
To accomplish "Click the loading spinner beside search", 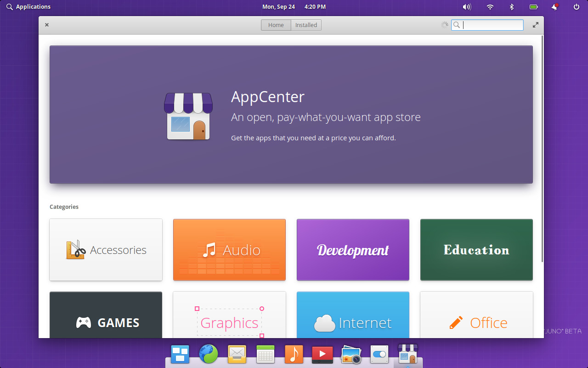I will pyautogui.click(x=444, y=25).
